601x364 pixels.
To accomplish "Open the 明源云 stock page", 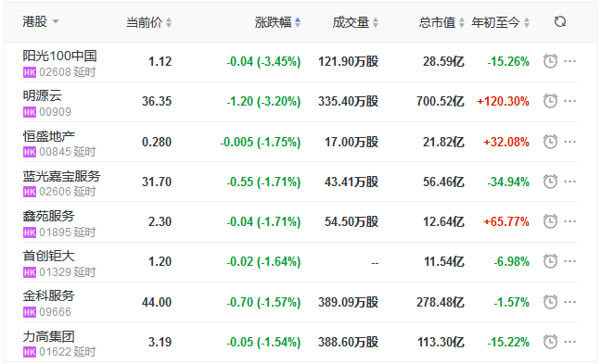I will pos(42,95).
